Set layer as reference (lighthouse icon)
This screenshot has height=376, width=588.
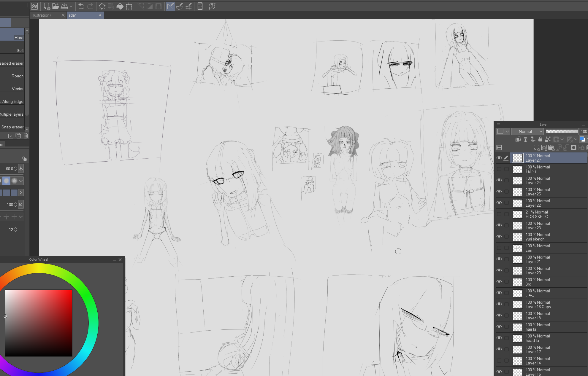pos(525,139)
